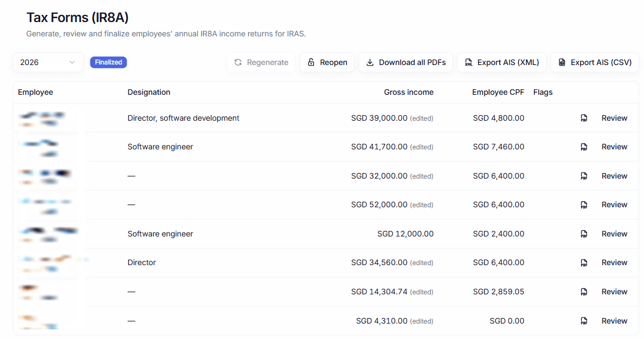
Task: Open PDF for the SGD 12,000.00 row
Action: 583,234
